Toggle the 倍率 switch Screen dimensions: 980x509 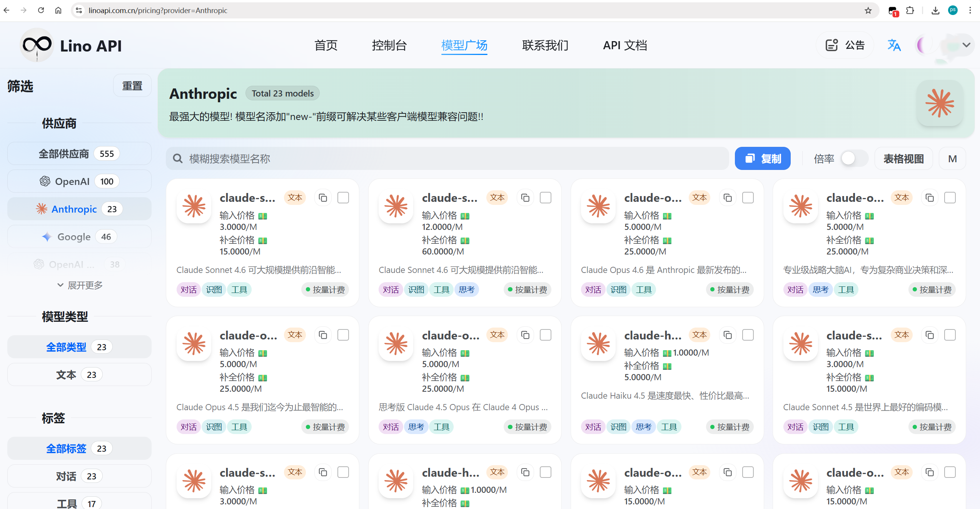(x=854, y=158)
